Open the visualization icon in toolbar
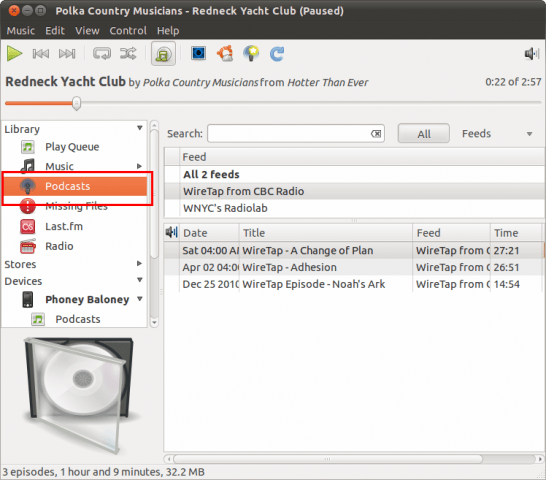Image resolution: width=546 pixels, height=480 pixels. coord(198,53)
